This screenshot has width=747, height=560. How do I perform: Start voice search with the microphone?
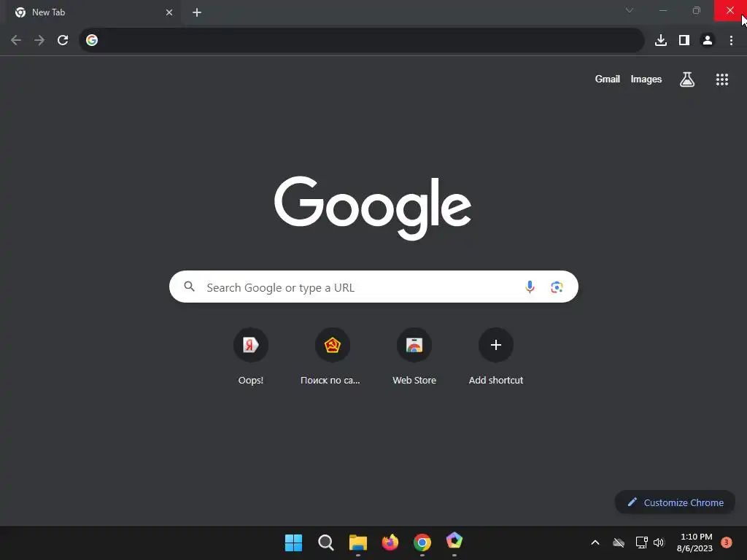(530, 287)
